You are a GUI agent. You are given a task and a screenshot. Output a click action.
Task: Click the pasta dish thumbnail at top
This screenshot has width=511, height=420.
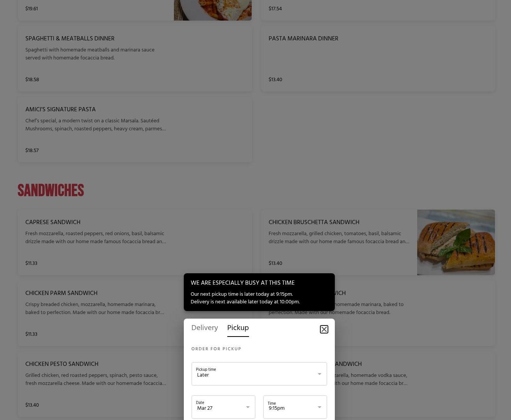[212, 10]
